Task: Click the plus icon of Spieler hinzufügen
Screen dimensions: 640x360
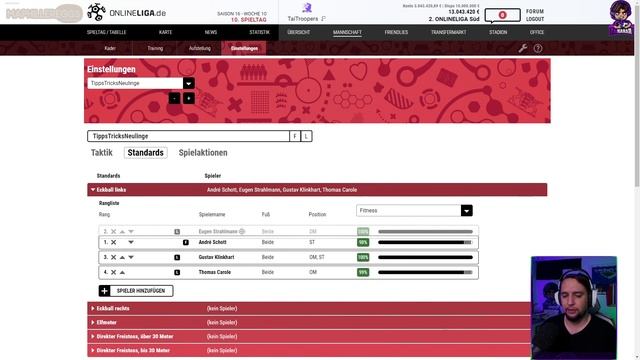Action: pyautogui.click(x=104, y=291)
